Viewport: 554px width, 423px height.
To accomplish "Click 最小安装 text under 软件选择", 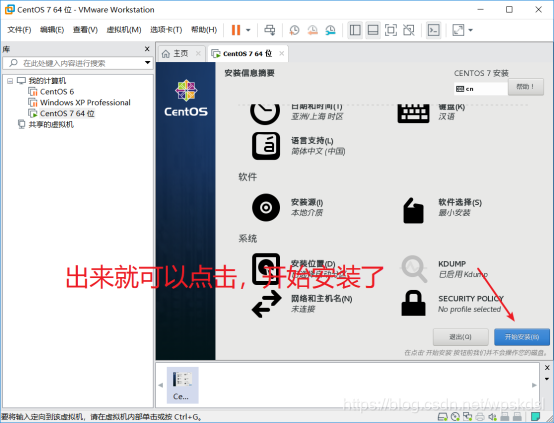I will tap(454, 213).
